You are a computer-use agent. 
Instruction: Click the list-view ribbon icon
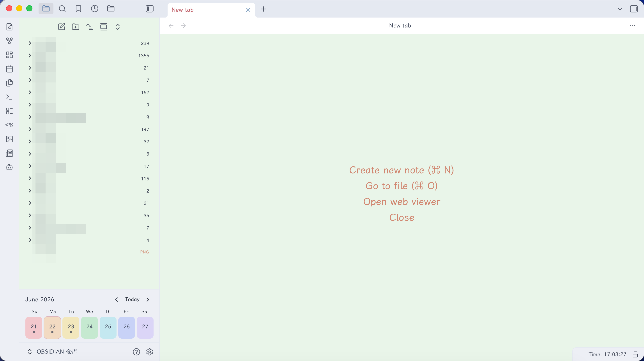9,111
